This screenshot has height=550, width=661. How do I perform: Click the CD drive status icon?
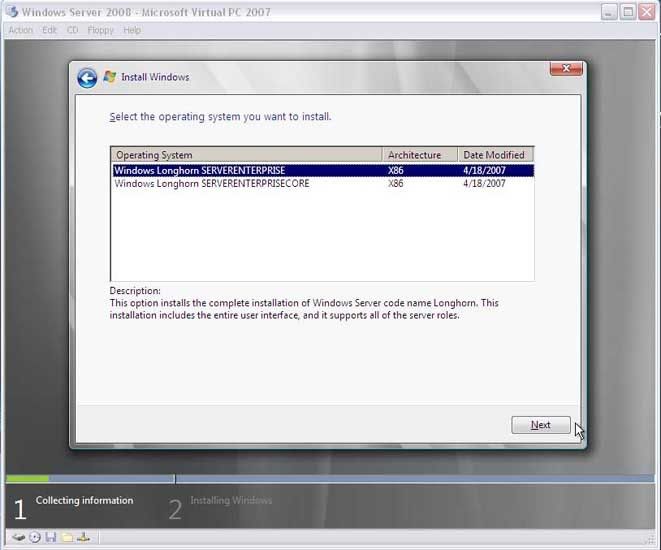pyautogui.click(x=35, y=537)
